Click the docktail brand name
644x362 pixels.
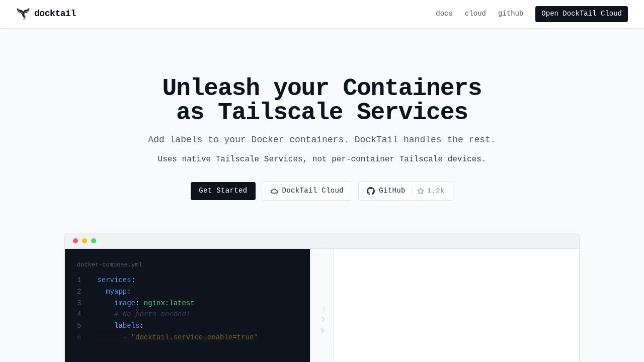pos(55,14)
